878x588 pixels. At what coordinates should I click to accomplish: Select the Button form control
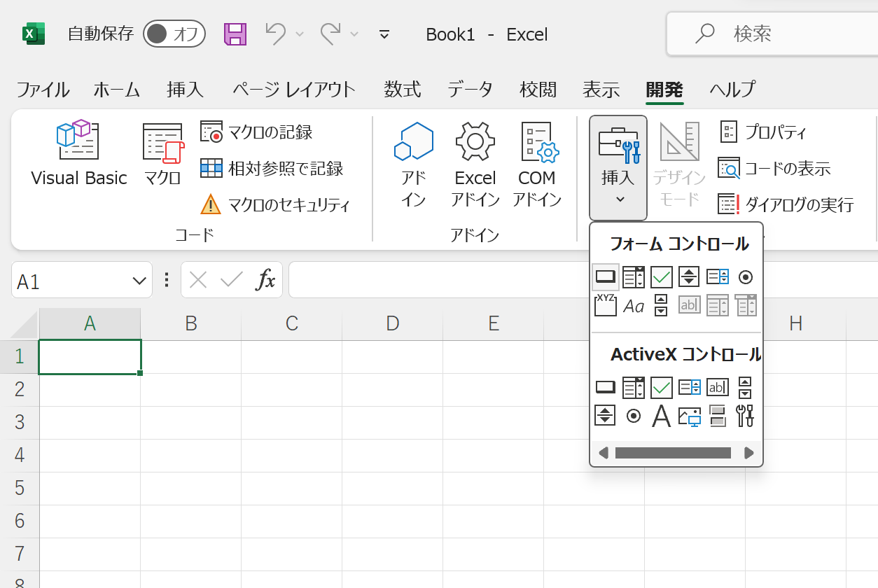pyautogui.click(x=605, y=276)
